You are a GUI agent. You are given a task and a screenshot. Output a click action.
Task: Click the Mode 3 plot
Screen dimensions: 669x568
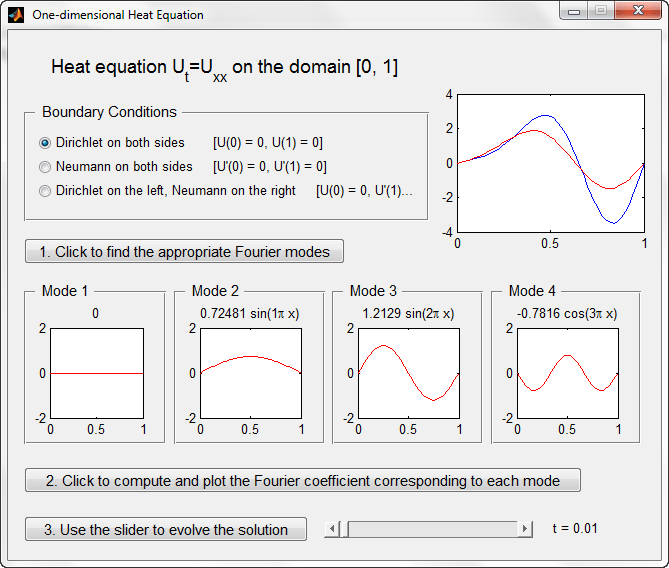click(x=409, y=373)
